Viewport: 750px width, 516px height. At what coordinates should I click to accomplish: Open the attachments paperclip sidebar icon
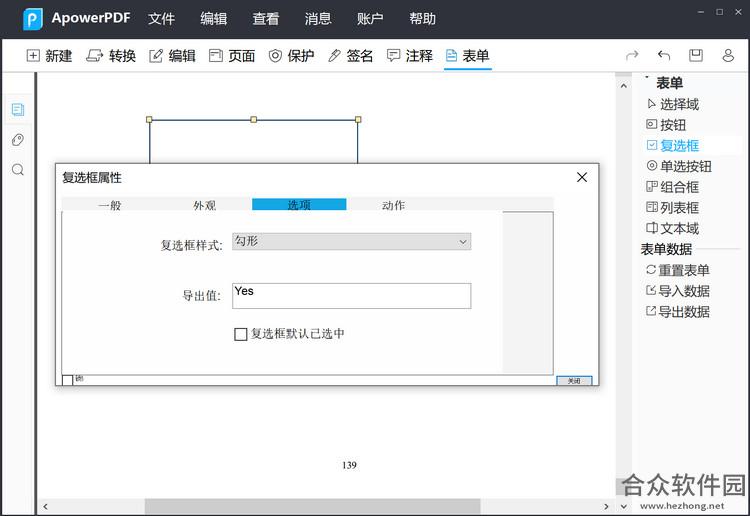coord(18,140)
